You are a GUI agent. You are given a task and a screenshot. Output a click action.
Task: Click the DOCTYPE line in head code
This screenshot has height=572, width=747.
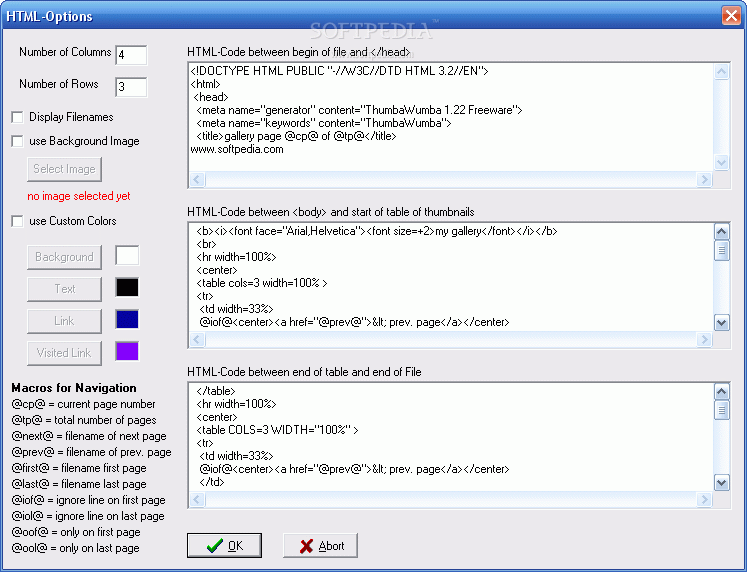pos(339,71)
